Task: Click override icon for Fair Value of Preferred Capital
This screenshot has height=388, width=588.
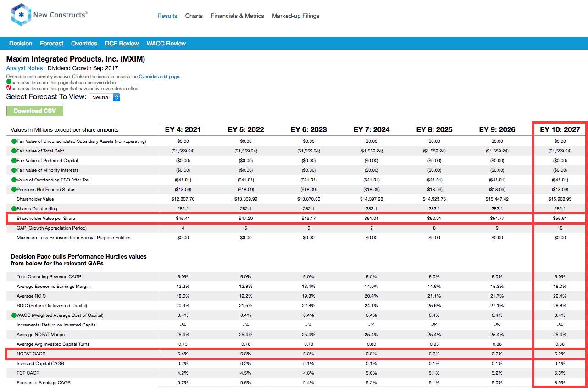Action: [x=14, y=161]
